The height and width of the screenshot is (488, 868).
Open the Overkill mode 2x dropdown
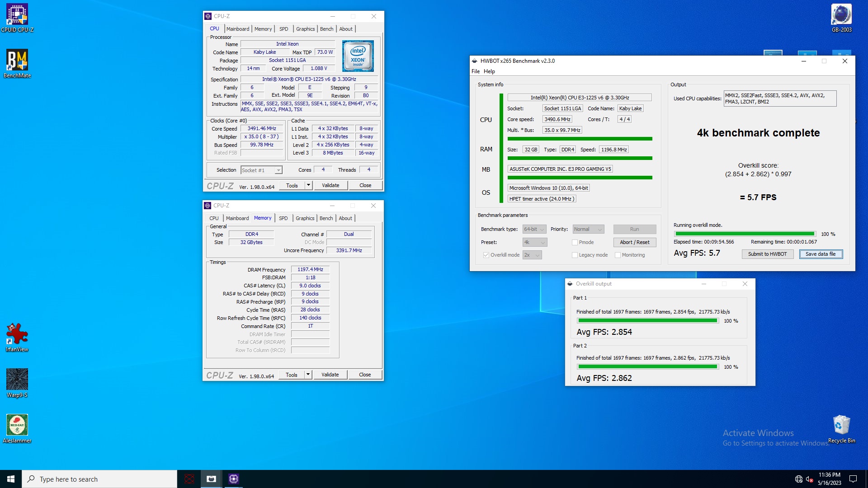click(x=532, y=255)
